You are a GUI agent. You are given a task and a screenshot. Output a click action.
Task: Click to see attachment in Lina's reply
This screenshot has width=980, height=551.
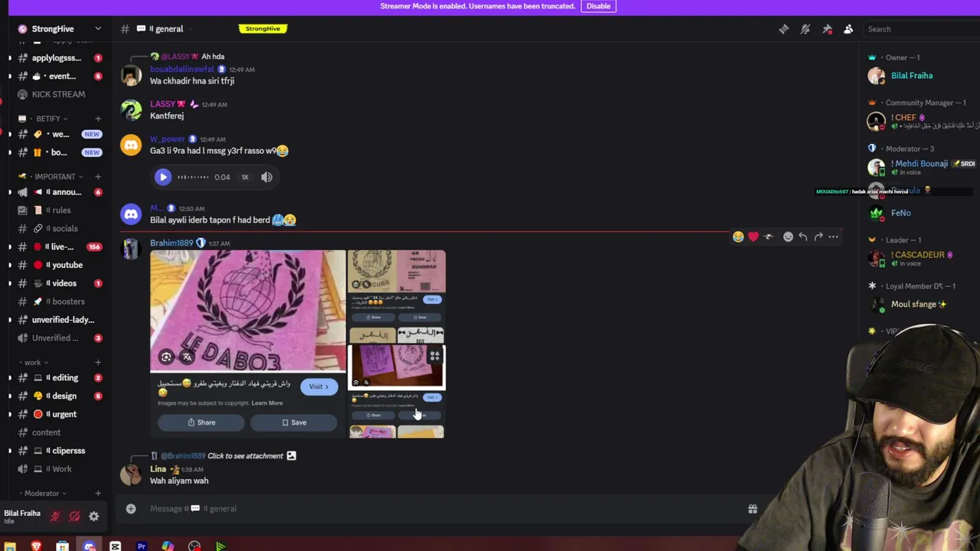pyautogui.click(x=245, y=455)
